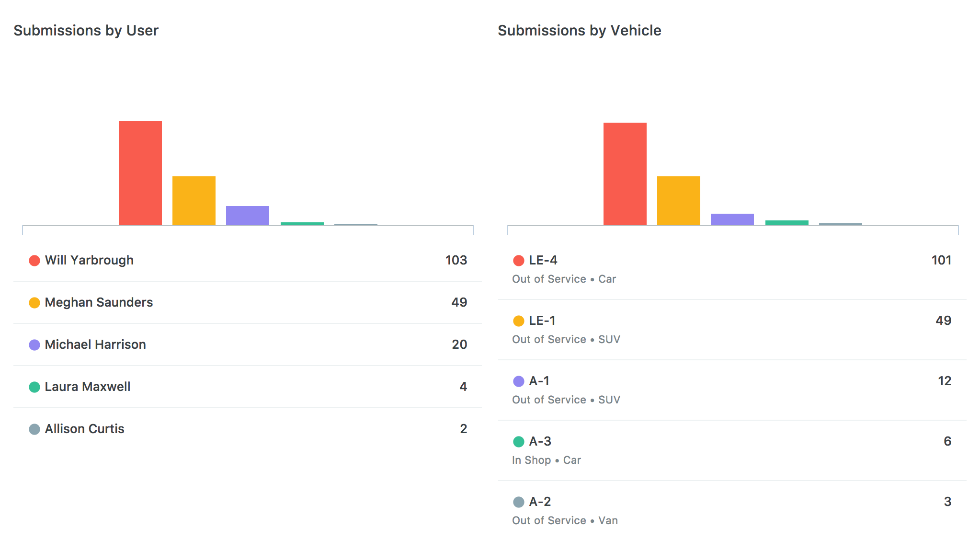
Task: Select the yellow dot next to Meghan Saunders
Action: pos(34,303)
